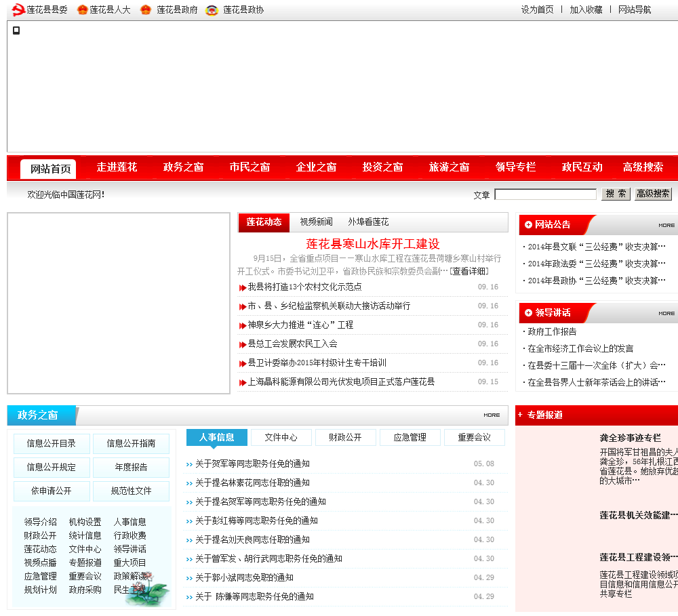The height and width of the screenshot is (616, 678).
Task: Open 上海晶科能源有限公司光伏发电项目 article
Action: click(x=341, y=382)
